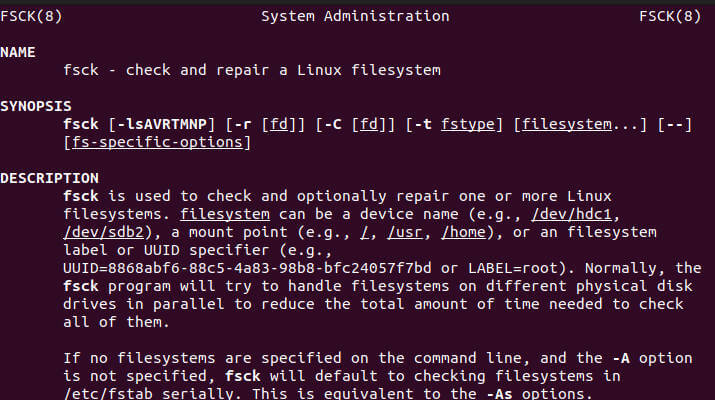Click the -lsAVRTMNP options group in synopsis
Image resolution: width=715 pixels, height=400 pixels.
(163, 124)
